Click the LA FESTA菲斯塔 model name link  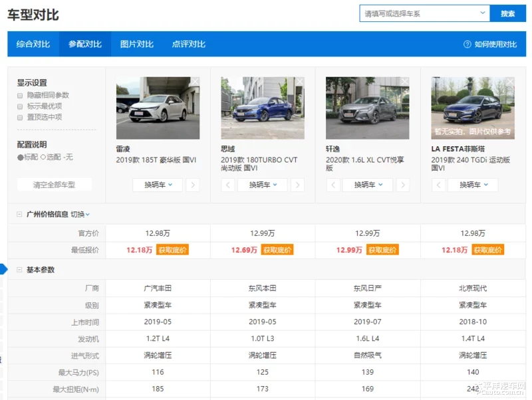tap(458, 149)
